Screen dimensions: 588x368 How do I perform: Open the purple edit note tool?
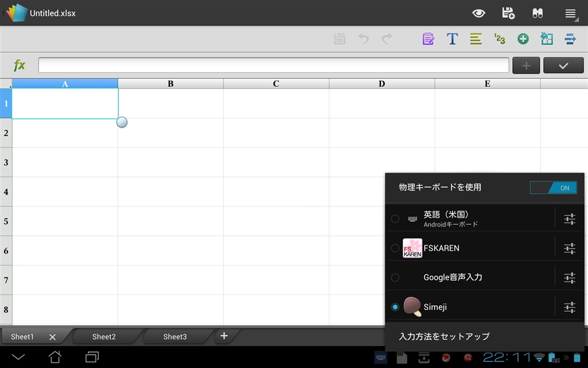[428, 39]
